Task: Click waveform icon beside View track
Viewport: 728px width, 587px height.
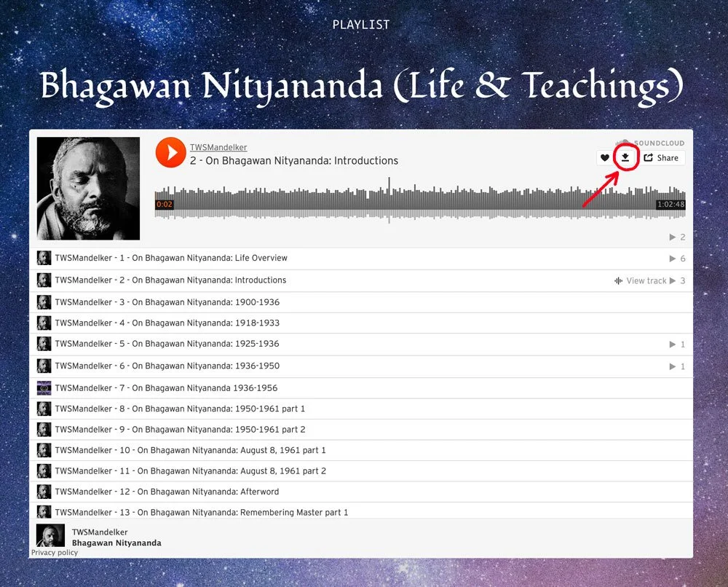Action: 618,280
